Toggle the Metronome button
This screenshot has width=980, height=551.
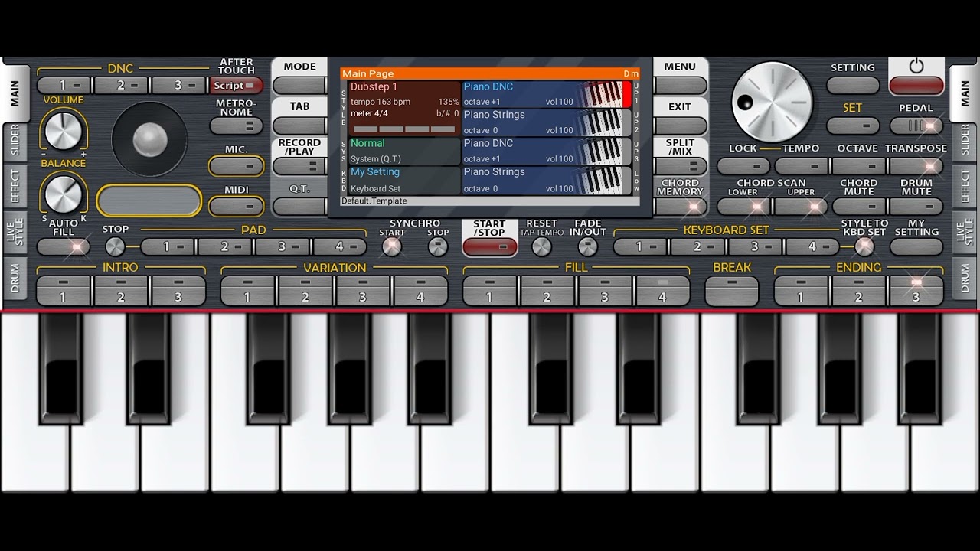point(237,126)
